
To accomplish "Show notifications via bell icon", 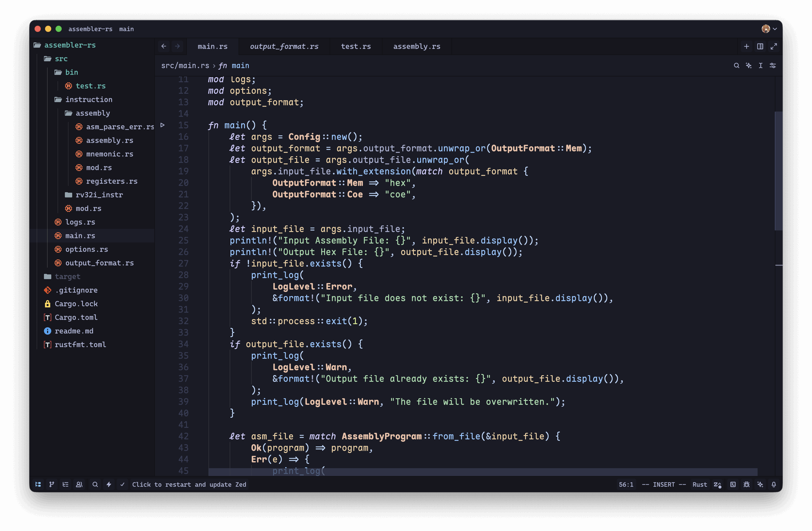I will (774, 485).
